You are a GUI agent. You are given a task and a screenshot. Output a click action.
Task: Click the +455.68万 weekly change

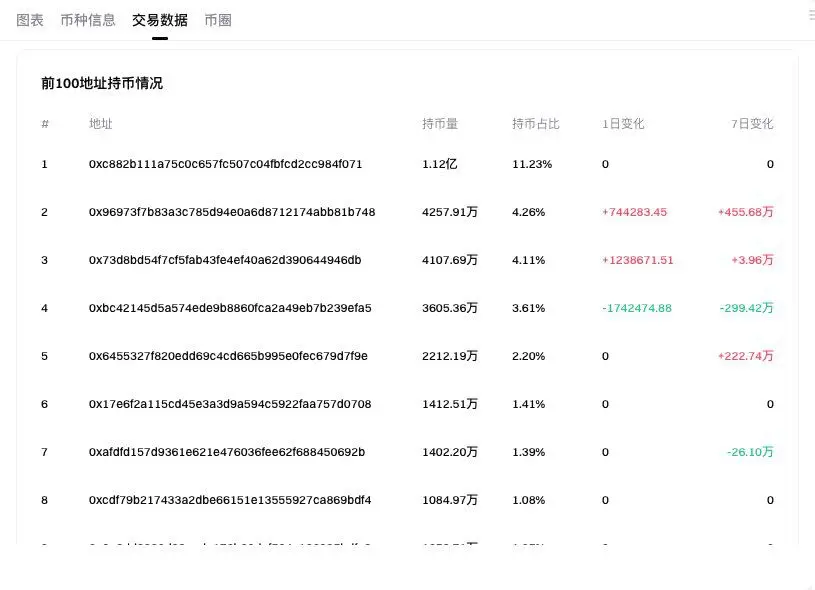(x=745, y=212)
